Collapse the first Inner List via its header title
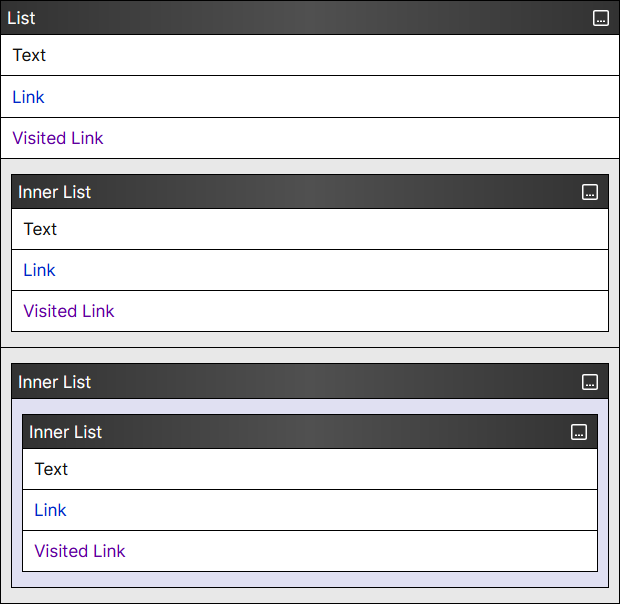The image size is (620, 604). pos(54,192)
